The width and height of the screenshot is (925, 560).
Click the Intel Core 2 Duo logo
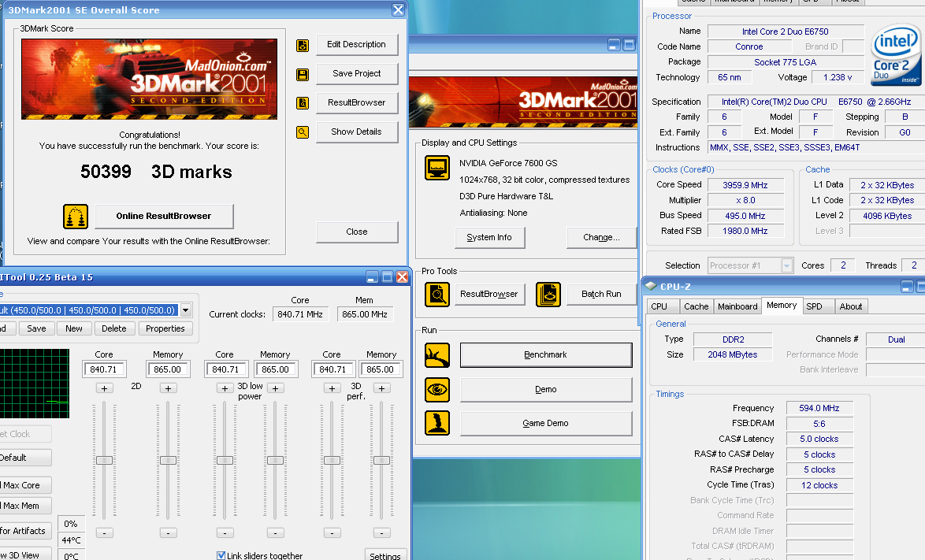click(896, 55)
